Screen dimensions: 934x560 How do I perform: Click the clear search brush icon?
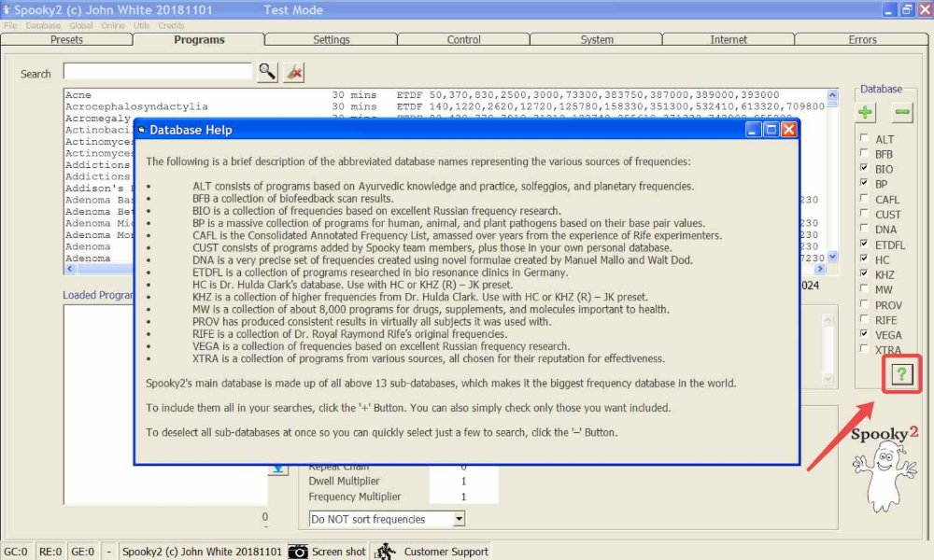[293, 73]
